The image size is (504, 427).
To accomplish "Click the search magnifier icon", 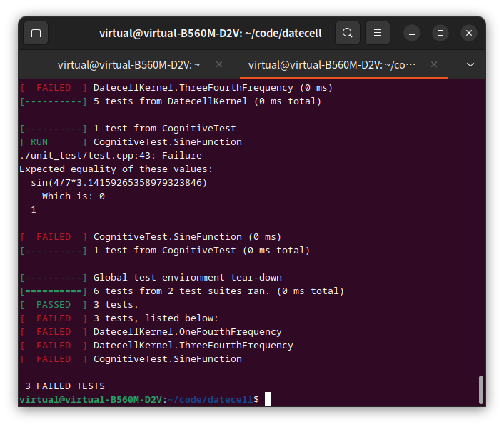I will coord(347,33).
